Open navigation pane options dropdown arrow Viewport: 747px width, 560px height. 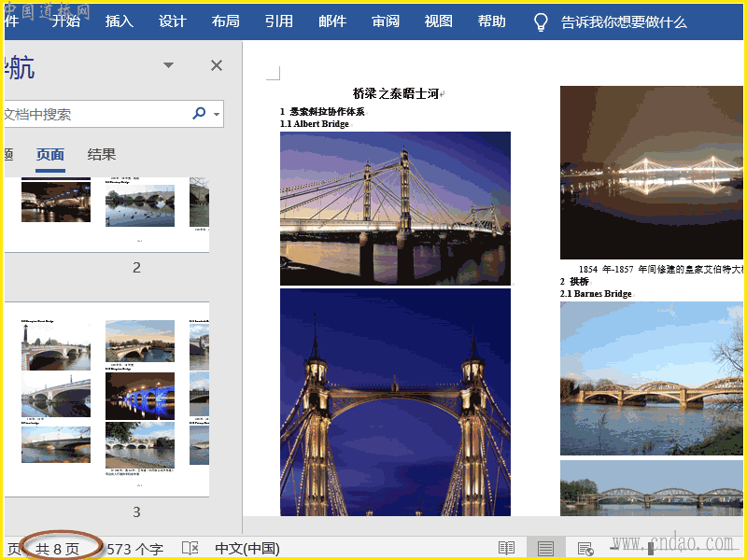tap(169, 65)
